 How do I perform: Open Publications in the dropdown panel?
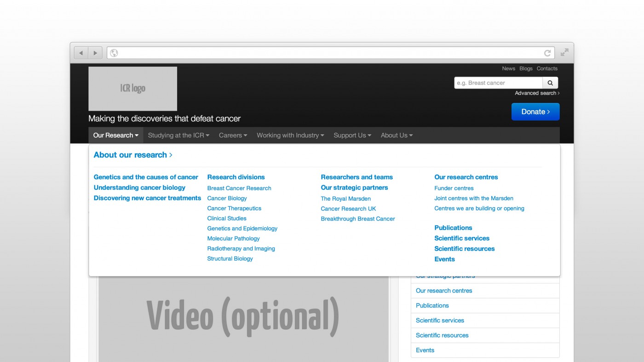pyautogui.click(x=453, y=227)
